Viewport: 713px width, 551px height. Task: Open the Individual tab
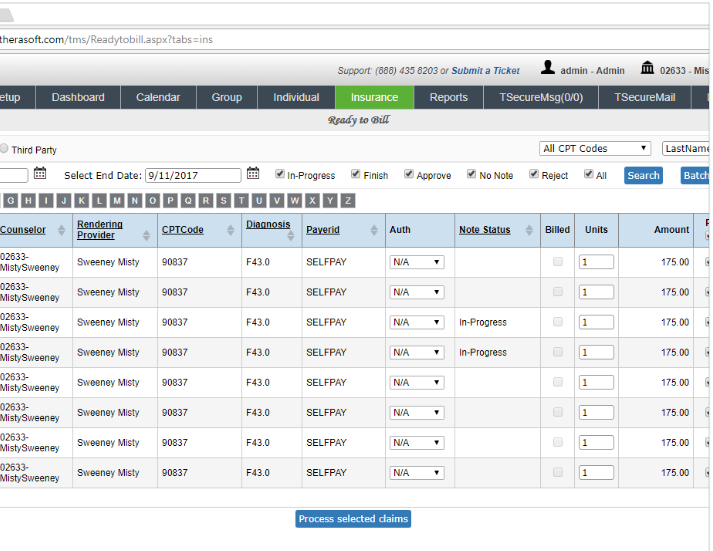[296, 97]
